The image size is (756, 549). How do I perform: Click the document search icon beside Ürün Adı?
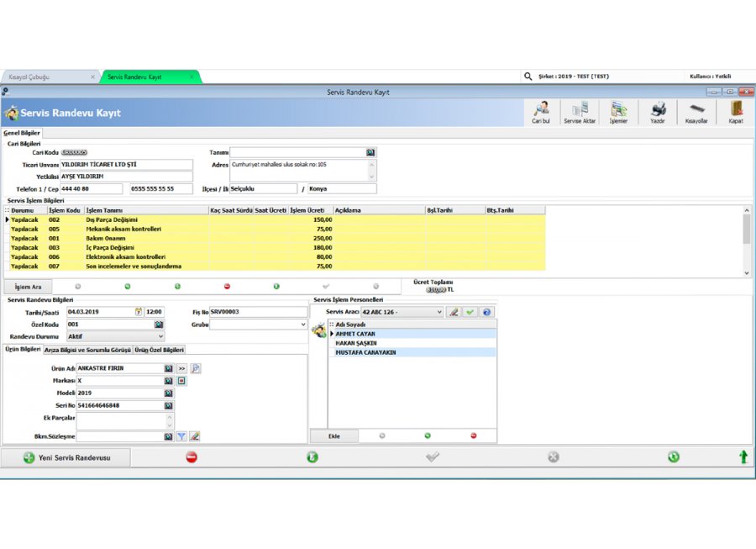[196, 368]
